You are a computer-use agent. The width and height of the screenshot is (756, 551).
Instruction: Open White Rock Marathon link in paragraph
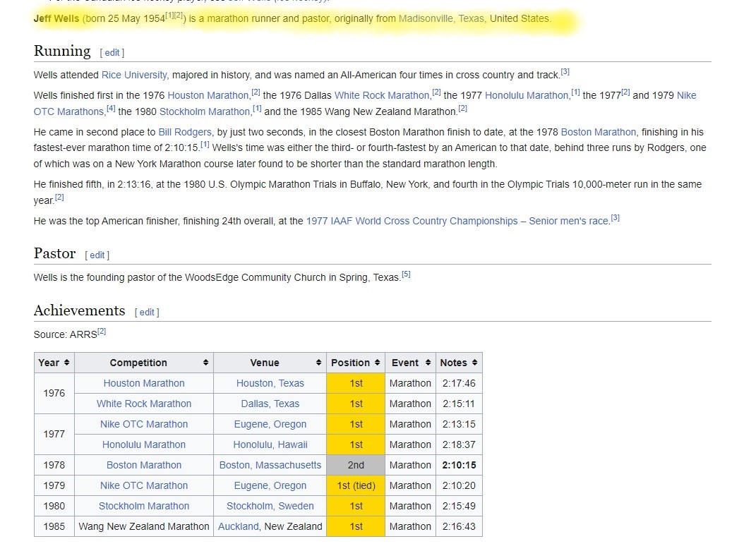click(382, 95)
